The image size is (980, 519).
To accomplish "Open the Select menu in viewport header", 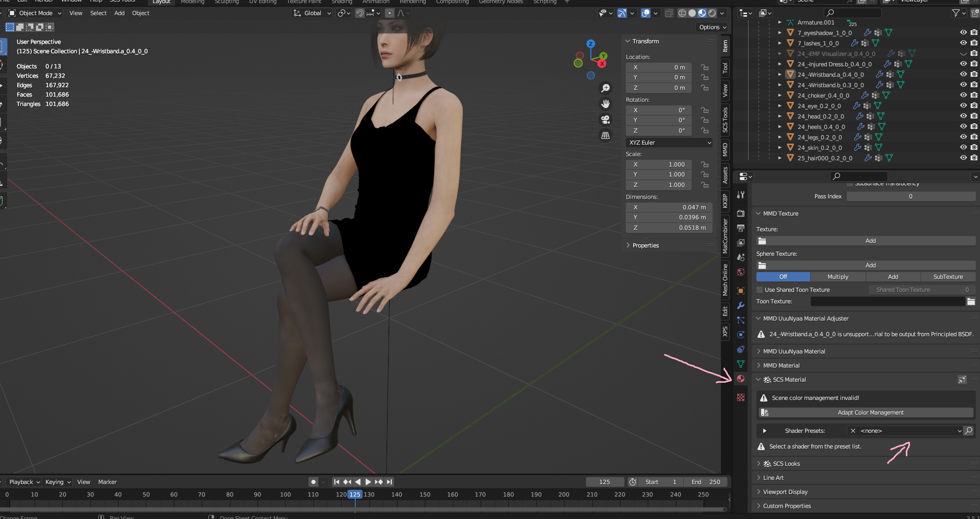I will 98,13.
